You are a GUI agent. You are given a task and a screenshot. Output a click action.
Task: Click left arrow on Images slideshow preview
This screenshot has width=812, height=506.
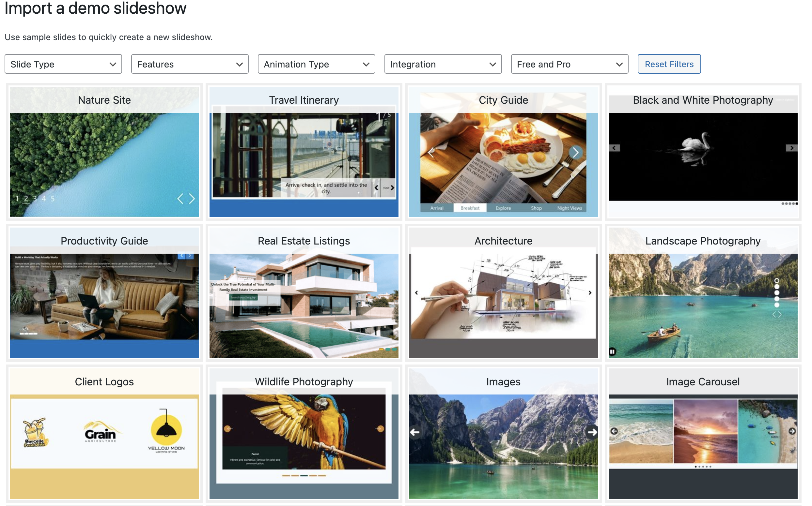tap(415, 432)
